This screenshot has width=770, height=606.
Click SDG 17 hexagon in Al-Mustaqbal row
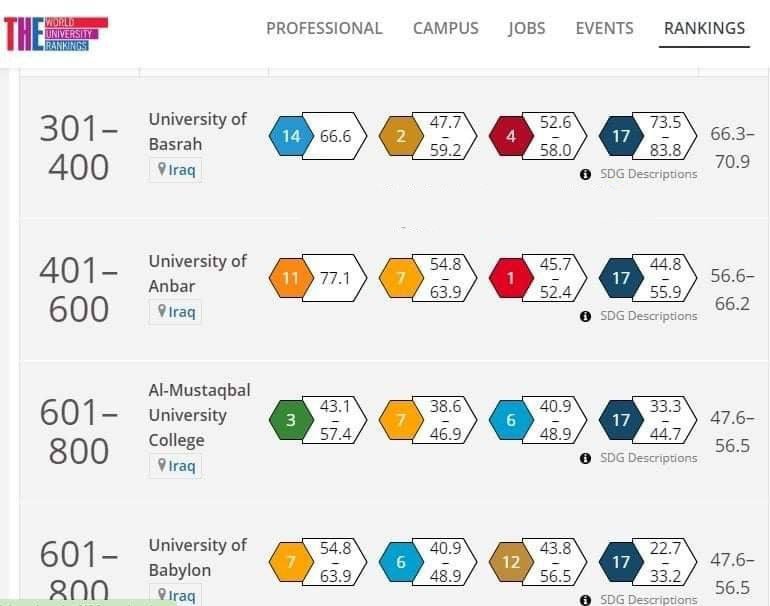tap(621, 420)
